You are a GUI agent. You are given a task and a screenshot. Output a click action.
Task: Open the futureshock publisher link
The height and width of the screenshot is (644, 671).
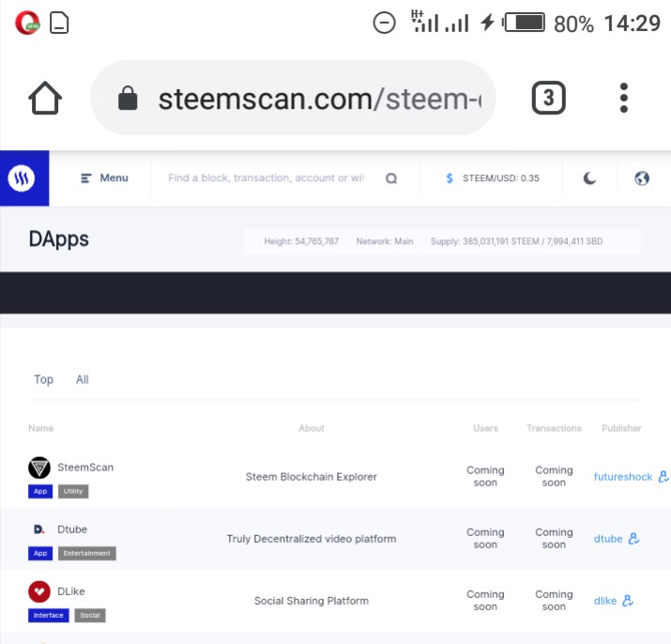click(x=622, y=477)
